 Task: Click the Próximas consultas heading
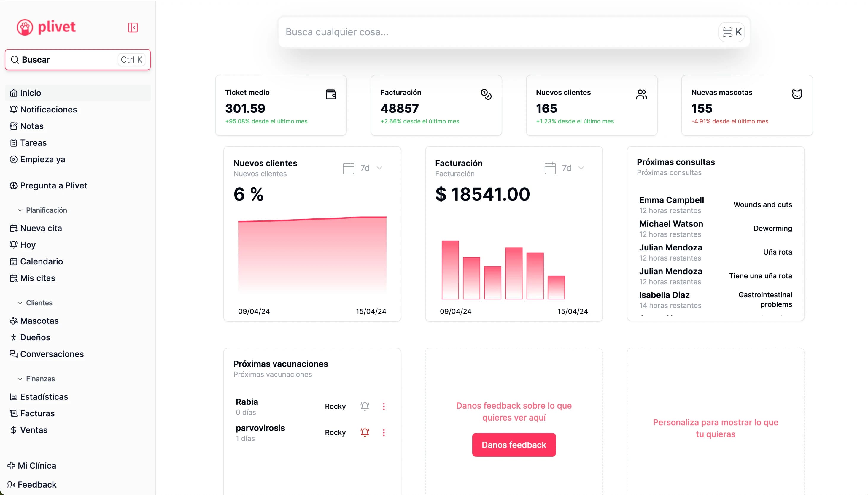(x=676, y=162)
